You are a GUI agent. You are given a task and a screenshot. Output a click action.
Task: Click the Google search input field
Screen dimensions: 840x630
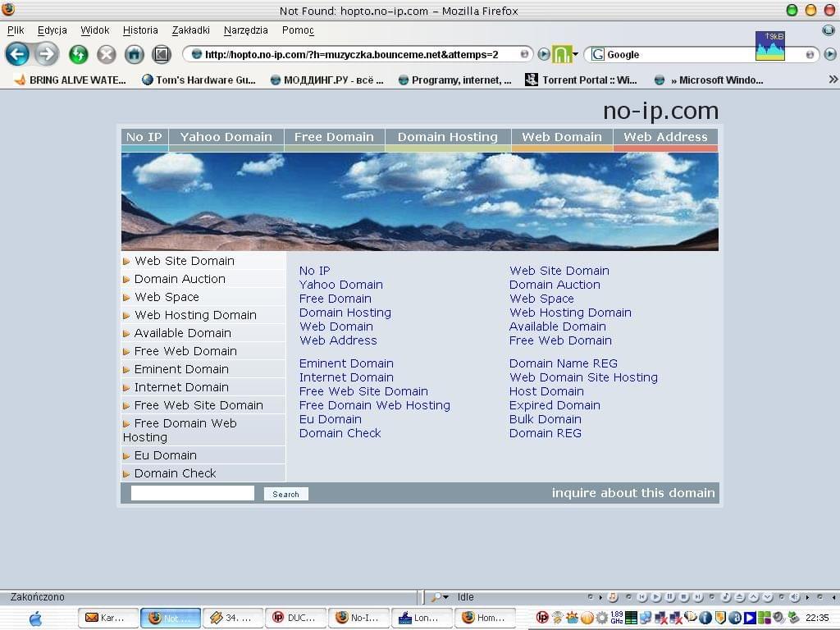click(704, 54)
